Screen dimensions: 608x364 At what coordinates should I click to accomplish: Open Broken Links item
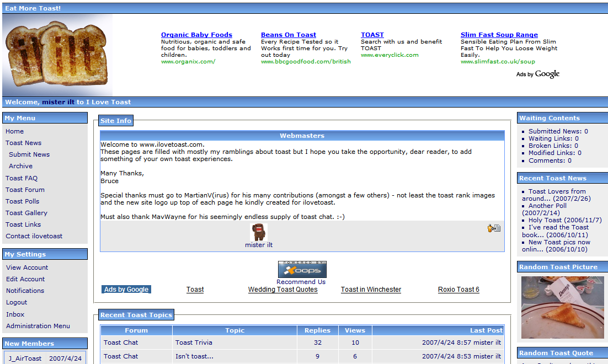(553, 146)
